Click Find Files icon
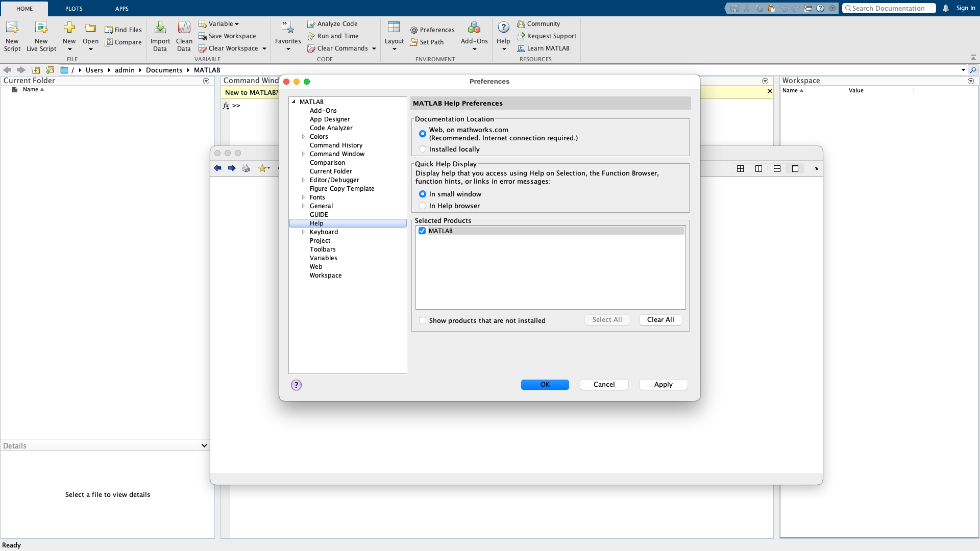The width and height of the screenshot is (980, 551). [x=109, y=30]
